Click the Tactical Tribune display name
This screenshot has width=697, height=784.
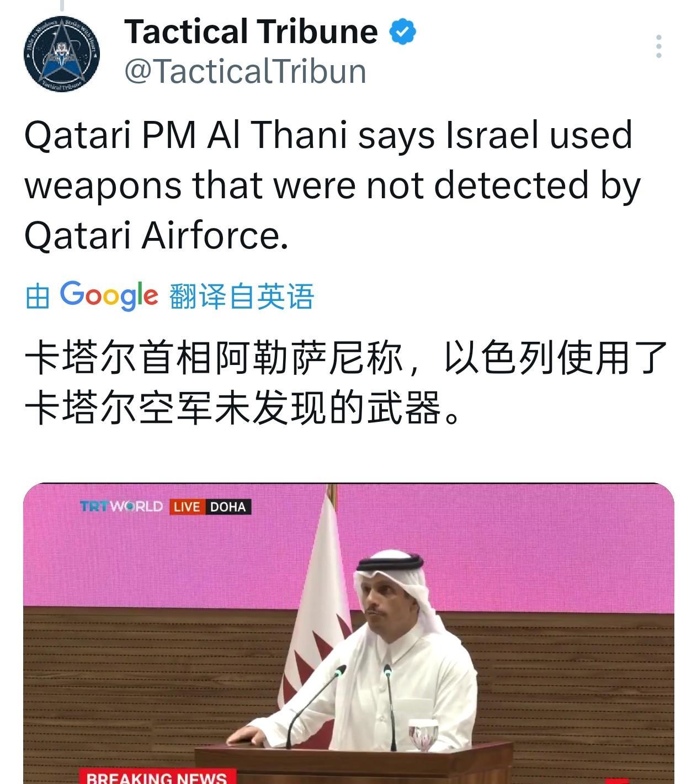[251, 31]
